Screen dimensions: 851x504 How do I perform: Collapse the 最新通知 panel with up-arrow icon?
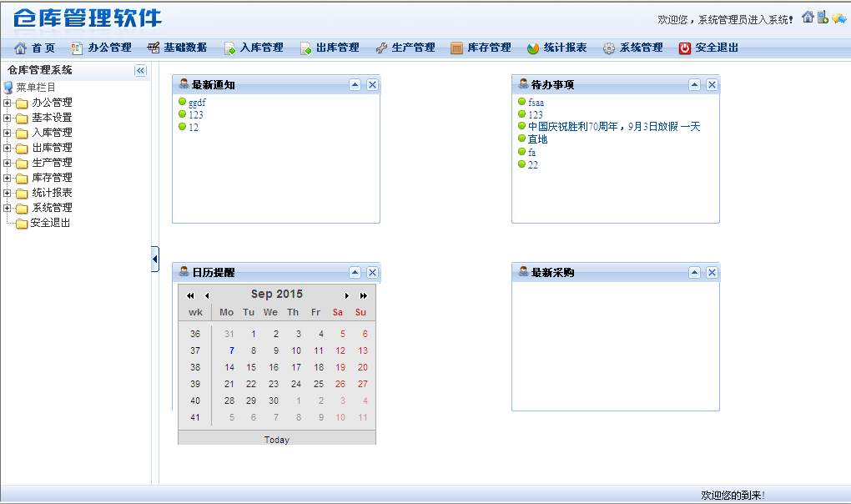tap(355, 84)
